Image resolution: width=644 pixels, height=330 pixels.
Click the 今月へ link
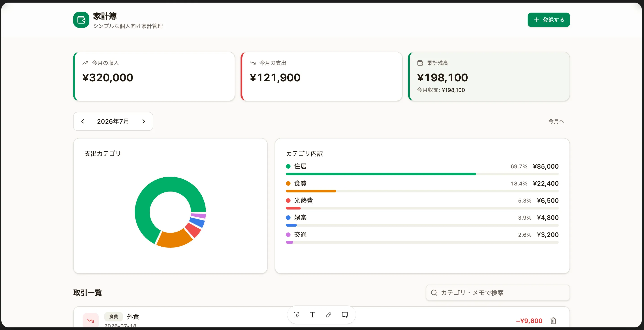[556, 121]
